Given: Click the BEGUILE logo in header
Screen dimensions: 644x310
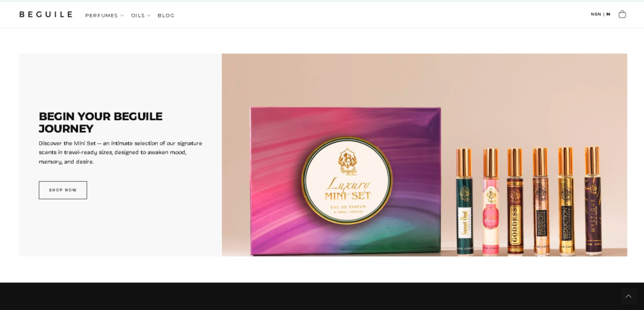Looking at the screenshot, I should click(46, 14).
